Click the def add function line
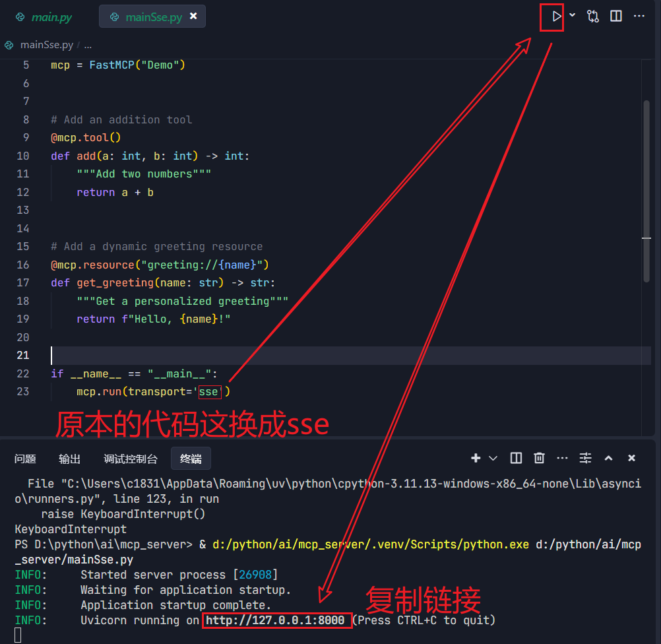This screenshot has width=661, height=644. click(150, 156)
